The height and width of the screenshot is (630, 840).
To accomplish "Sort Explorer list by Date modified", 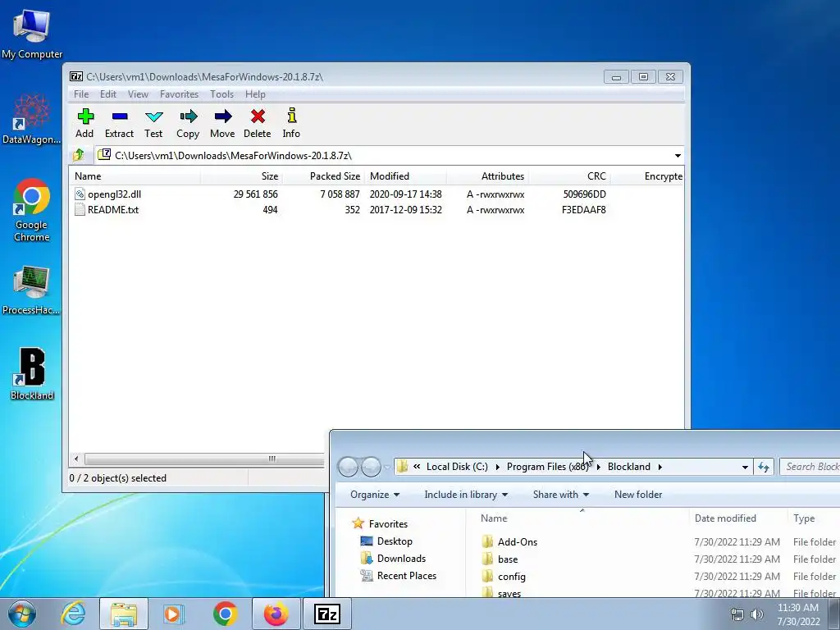I will [737, 518].
